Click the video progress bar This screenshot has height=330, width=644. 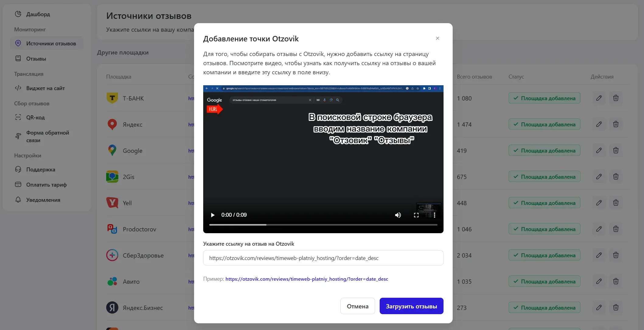point(323,225)
